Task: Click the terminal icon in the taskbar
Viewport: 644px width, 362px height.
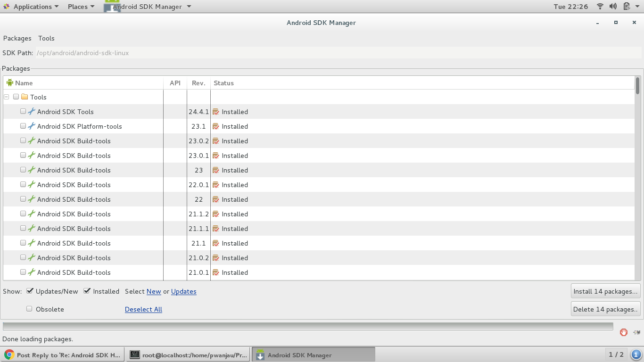Action: click(135, 355)
